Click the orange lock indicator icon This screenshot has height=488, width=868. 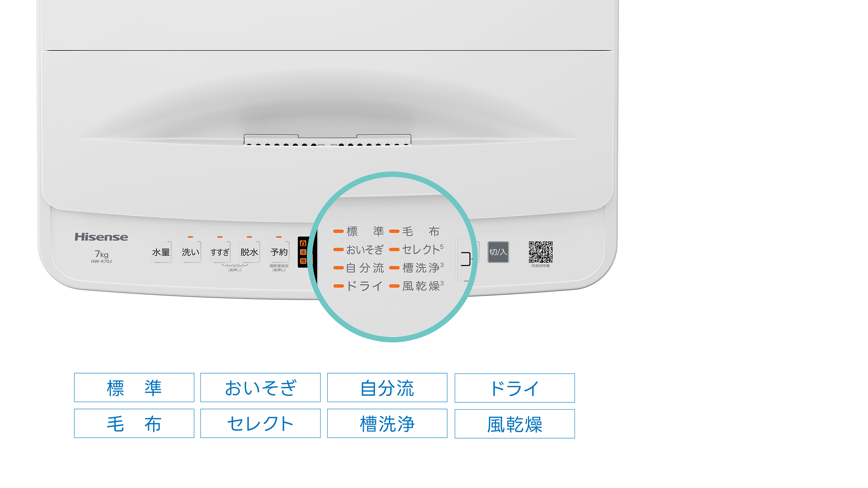pyautogui.click(x=303, y=243)
